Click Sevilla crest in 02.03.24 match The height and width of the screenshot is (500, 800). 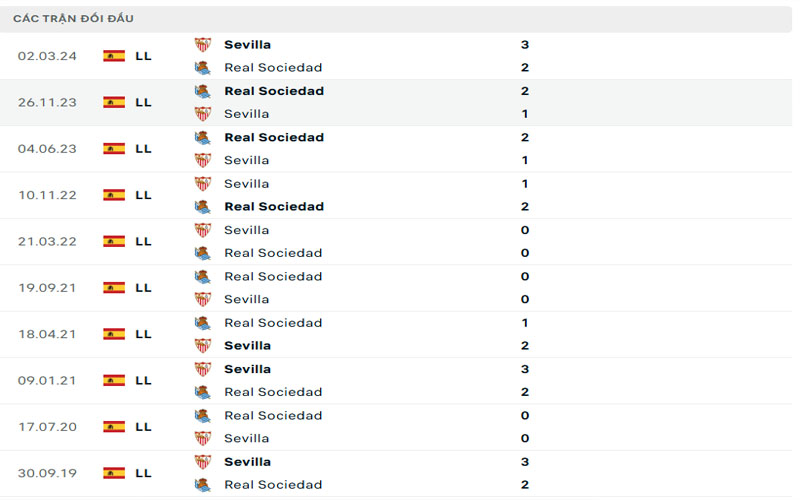[x=203, y=45]
